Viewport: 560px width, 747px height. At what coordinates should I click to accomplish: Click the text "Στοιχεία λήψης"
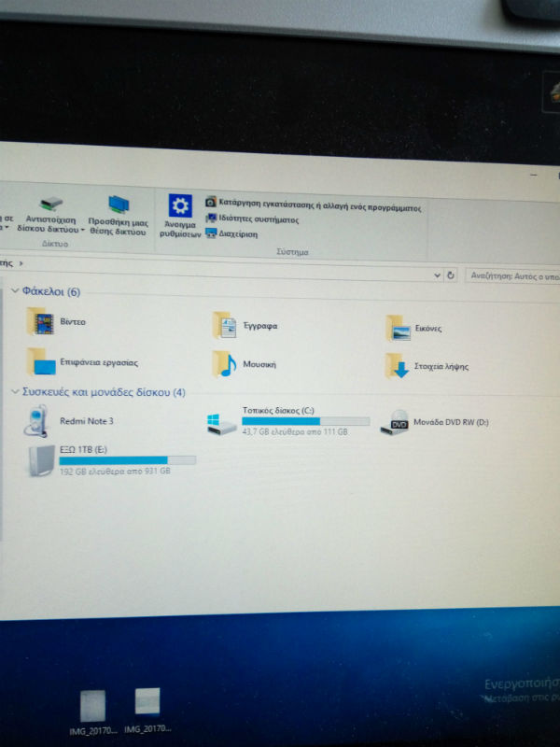click(x=441, y=366)
